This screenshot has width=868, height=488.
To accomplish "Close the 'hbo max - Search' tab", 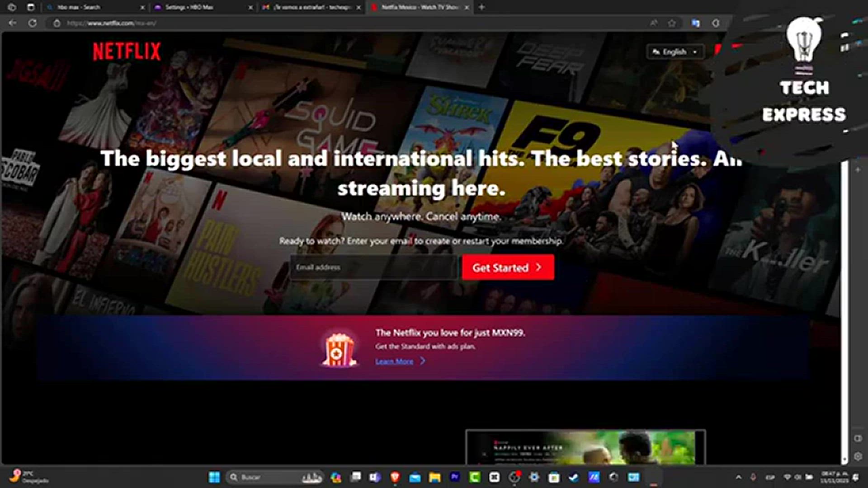I will [x=142, y=7].
